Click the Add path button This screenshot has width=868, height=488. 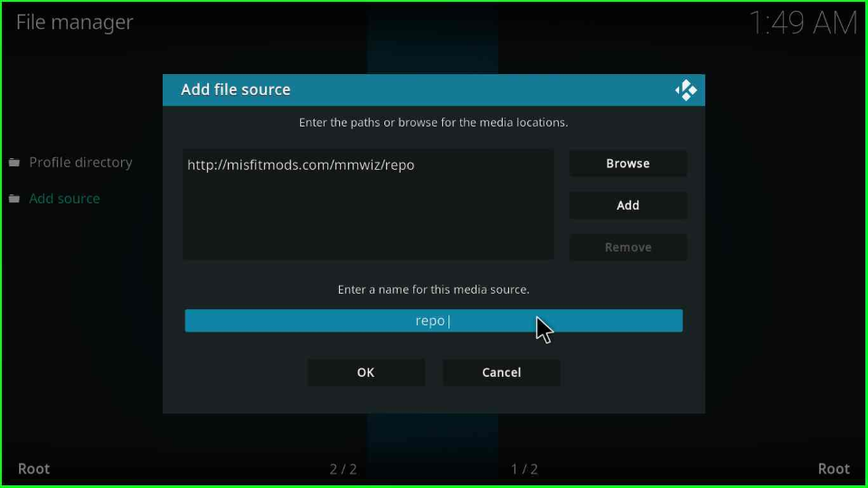[x=627, y=205]
